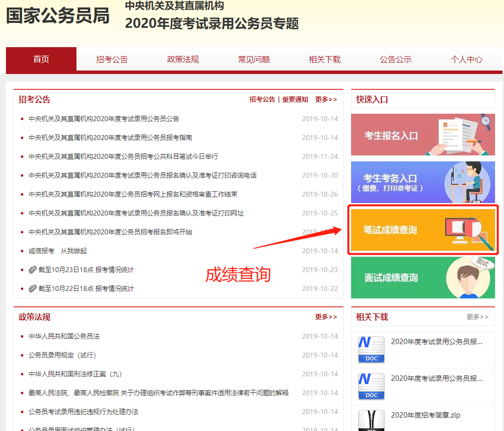
Task: Expand 更多>> in 招考公告 section
Action: point(326,99)
